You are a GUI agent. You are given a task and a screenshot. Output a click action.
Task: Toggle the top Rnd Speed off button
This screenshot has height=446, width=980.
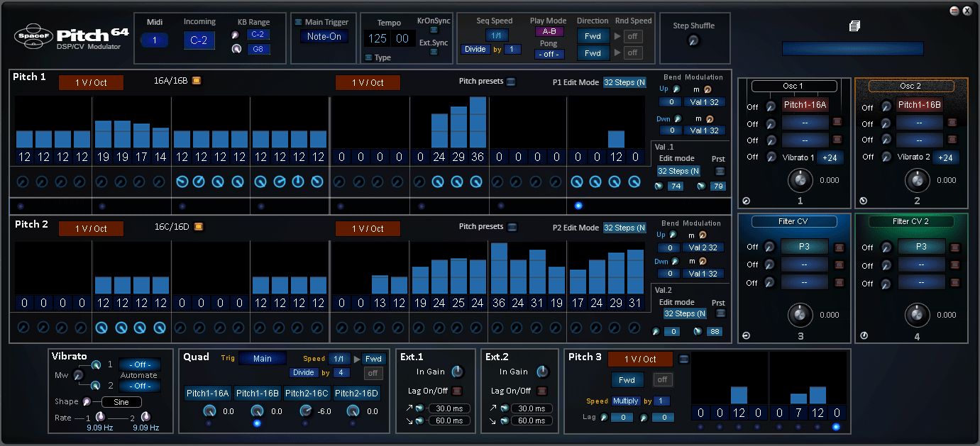click(633, 36)
